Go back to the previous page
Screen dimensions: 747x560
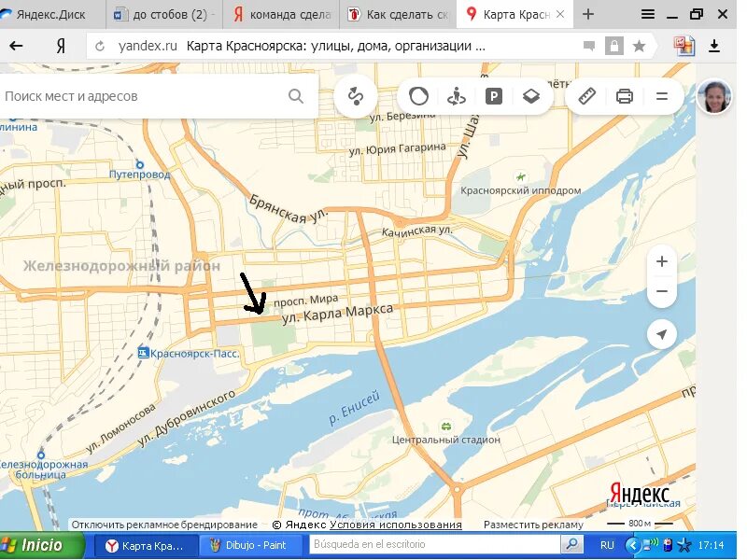click(16, 46)
